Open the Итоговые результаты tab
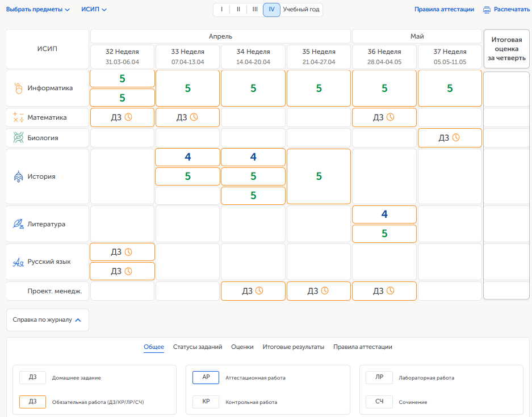Viewport: 532px width, 417px height. click(293, 347)
